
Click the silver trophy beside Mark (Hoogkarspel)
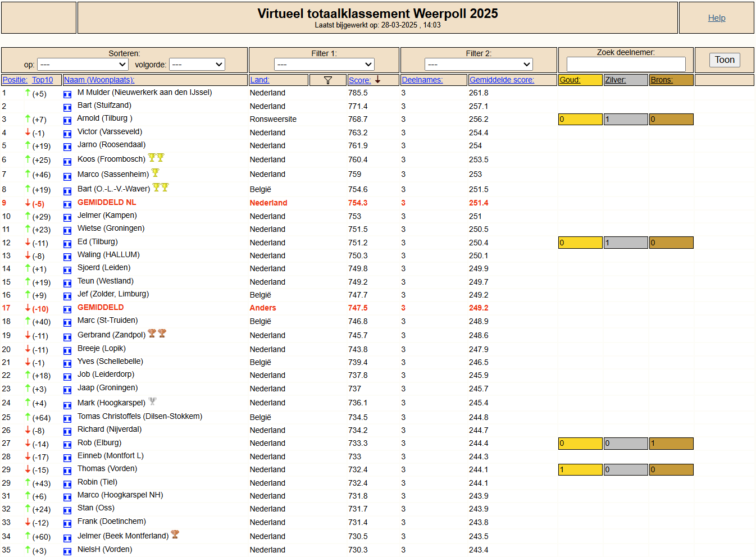152,401
